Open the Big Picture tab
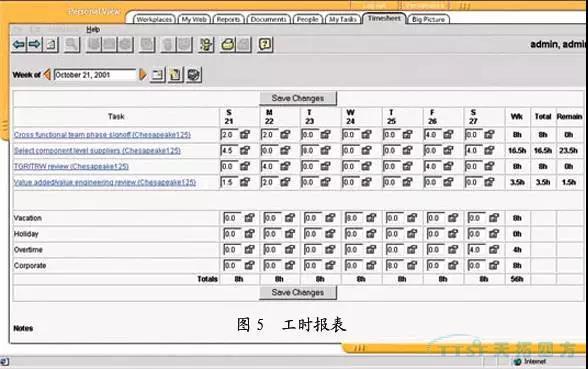 point(428,19)
